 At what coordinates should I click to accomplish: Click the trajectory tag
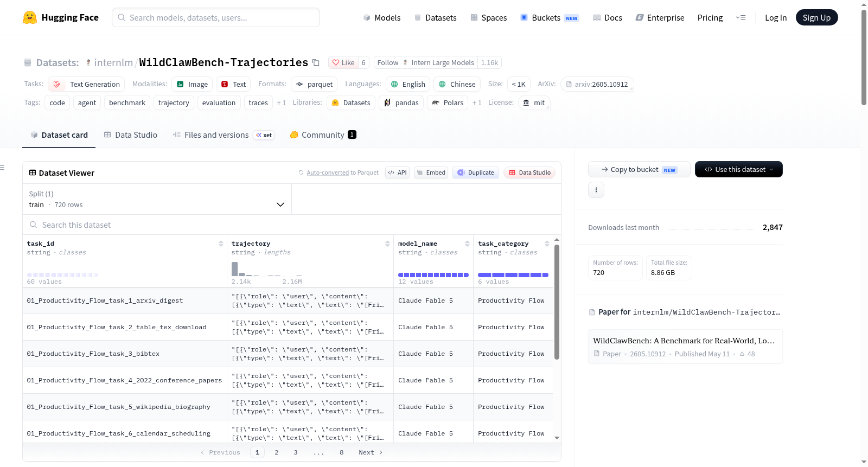(x=174, y=103)
